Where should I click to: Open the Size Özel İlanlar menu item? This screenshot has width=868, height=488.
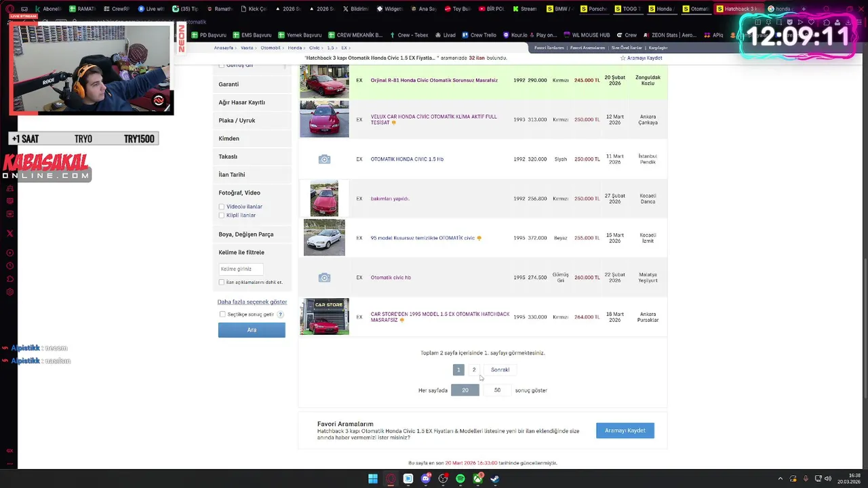627,48
